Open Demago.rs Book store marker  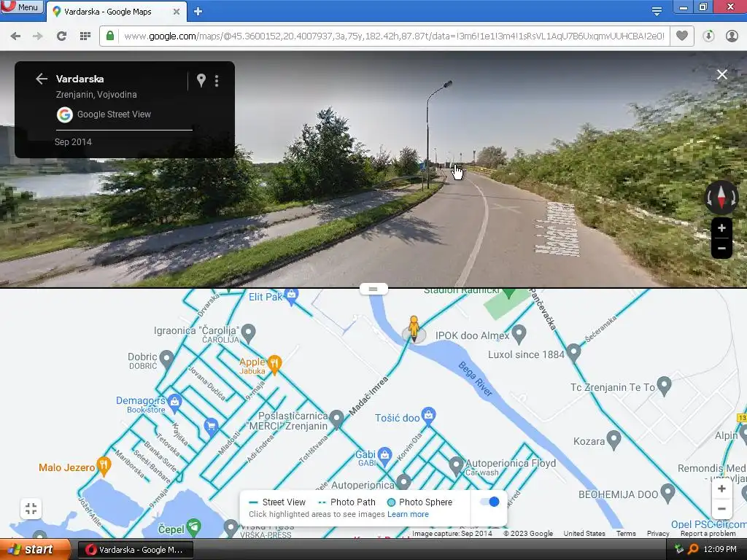coord(175,402)
